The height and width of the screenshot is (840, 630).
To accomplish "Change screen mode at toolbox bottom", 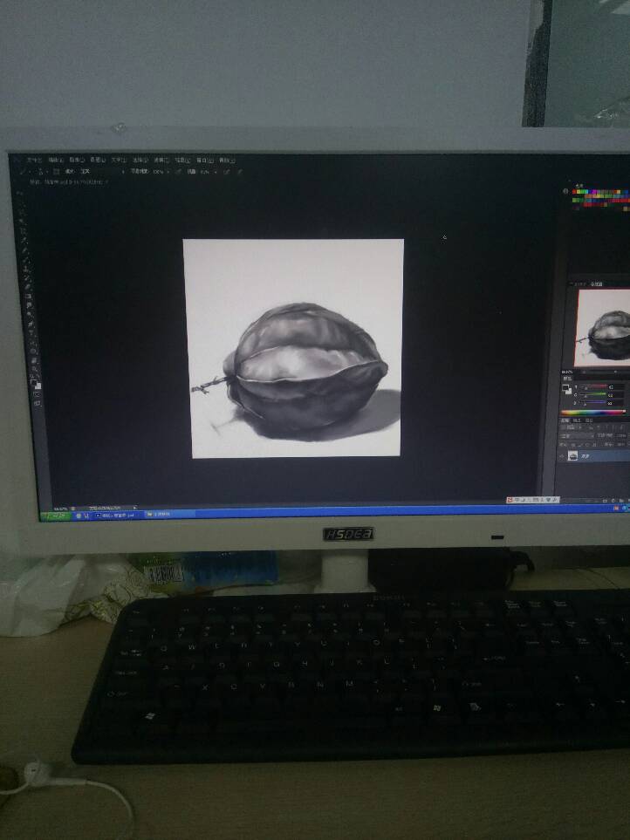I will click(37, 403).
